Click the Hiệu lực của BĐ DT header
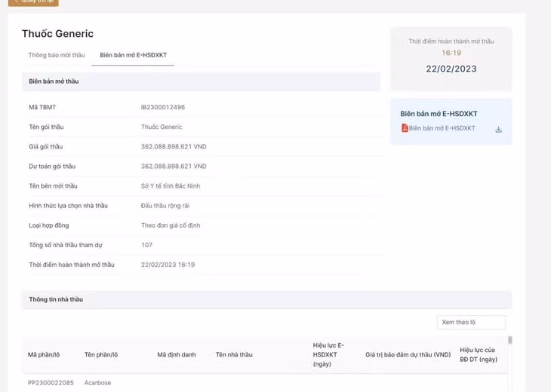The image size is (551, 392). pos(479,354)
